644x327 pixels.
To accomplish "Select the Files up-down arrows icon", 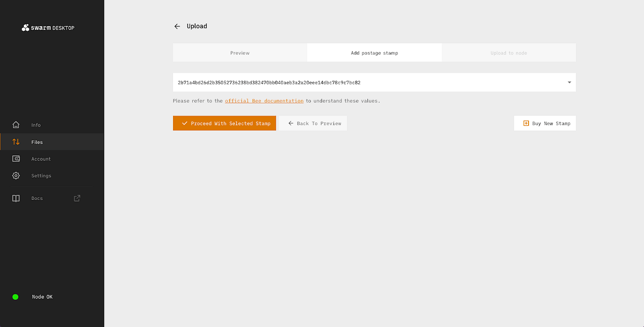I will click(16, 142).
